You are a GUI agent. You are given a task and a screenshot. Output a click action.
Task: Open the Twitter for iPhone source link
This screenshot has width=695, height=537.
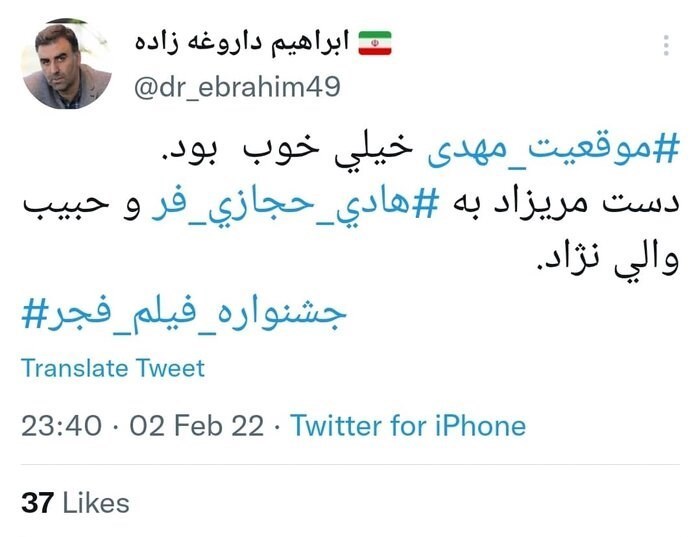(408, 426)
